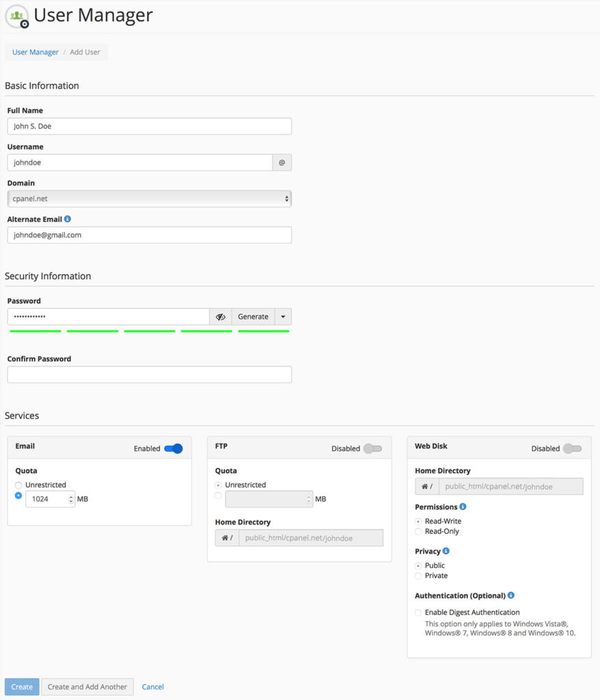Screen dimensions: 600x700
Task: Disable the Email service toggle
Action: click(x=174, y=448)
